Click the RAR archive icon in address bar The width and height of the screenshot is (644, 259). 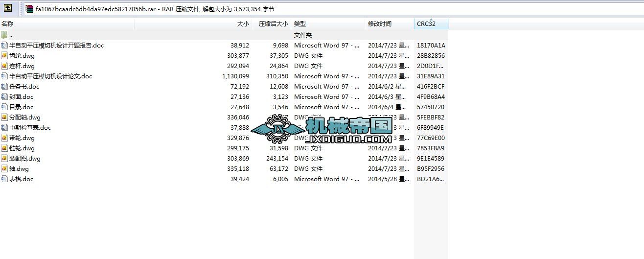(30, 8)
